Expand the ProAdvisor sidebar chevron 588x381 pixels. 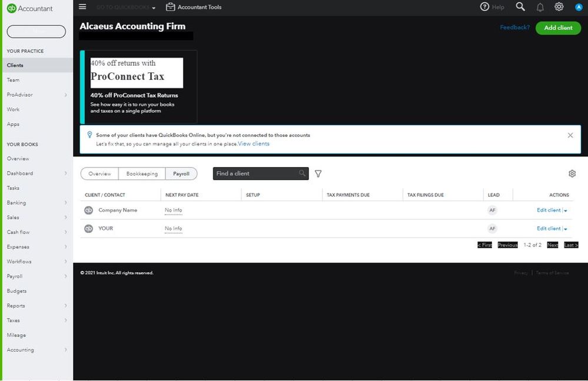point(65,95)
